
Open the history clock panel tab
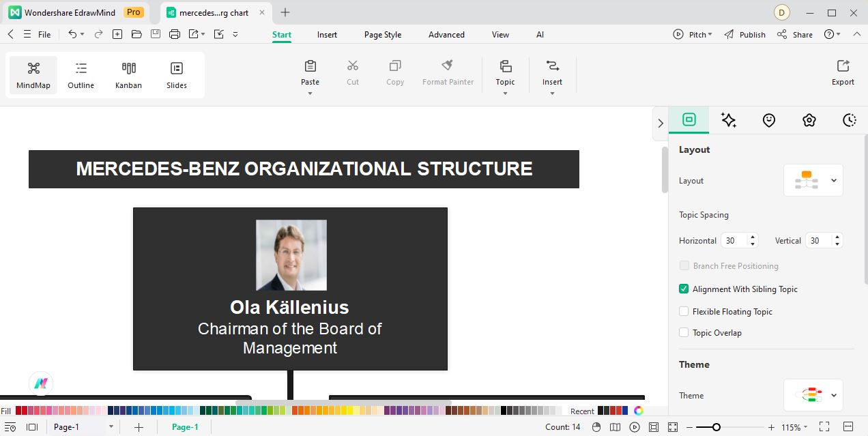click(x=850, y=120)
